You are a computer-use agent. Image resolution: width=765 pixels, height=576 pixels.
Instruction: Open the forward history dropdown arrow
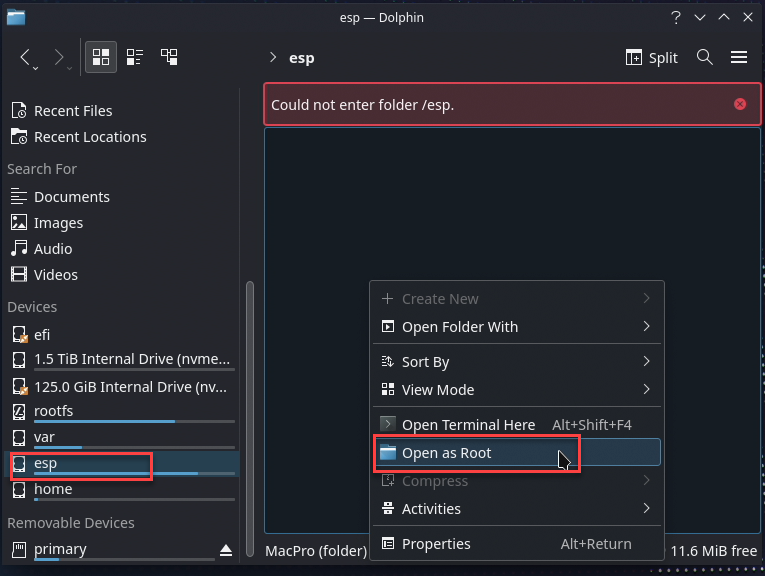click(x=69, y=69)
